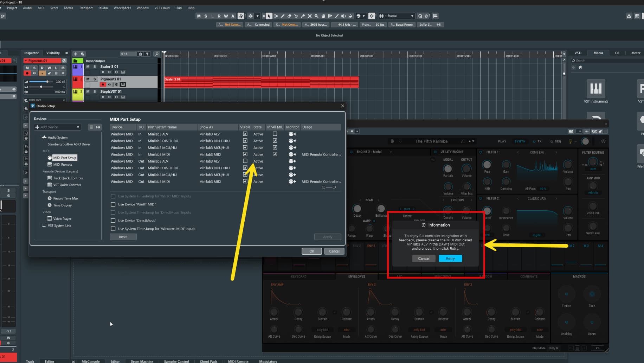Image resolution: width=644 pixels, height=363 pixels.
Task: Toggle the Snap button in toolbar
Action: coord(372,16)
